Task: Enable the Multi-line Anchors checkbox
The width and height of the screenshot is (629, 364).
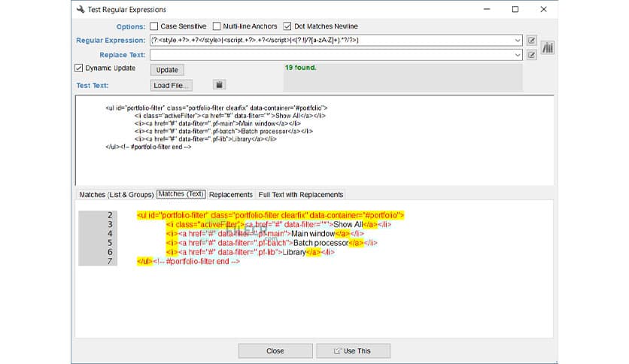Action: pos(217,26)
